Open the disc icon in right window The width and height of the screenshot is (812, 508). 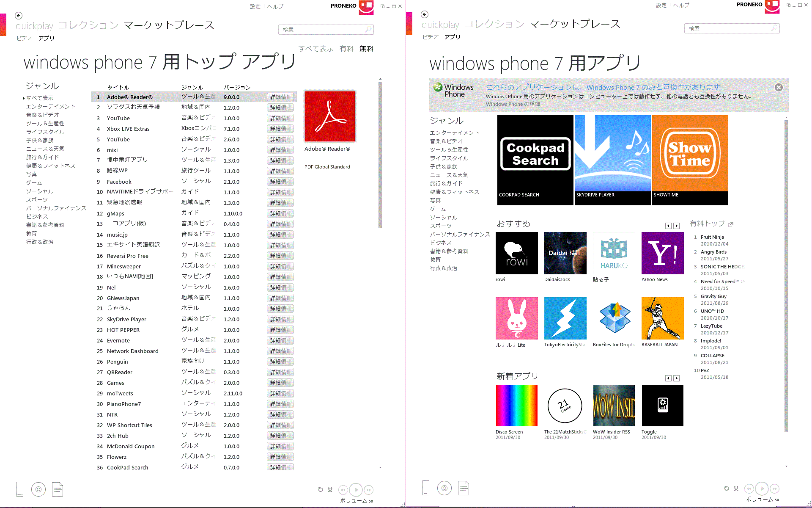pos(444,488)
